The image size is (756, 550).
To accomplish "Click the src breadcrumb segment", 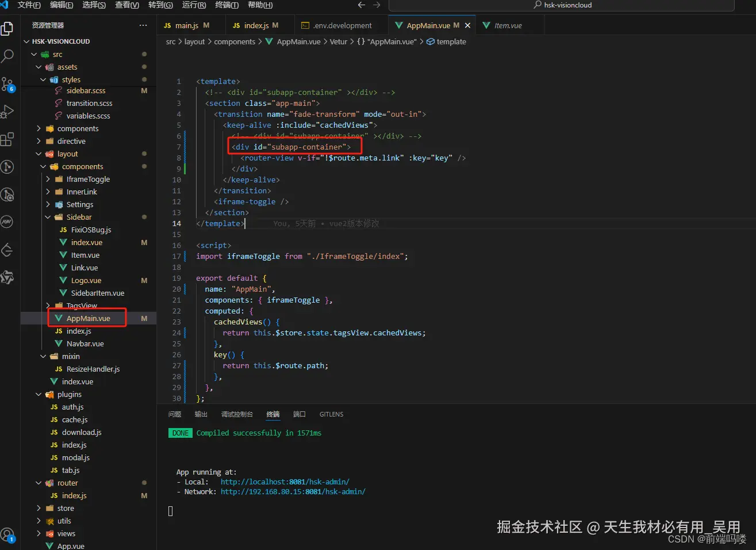I will click(x=171, y=41).
